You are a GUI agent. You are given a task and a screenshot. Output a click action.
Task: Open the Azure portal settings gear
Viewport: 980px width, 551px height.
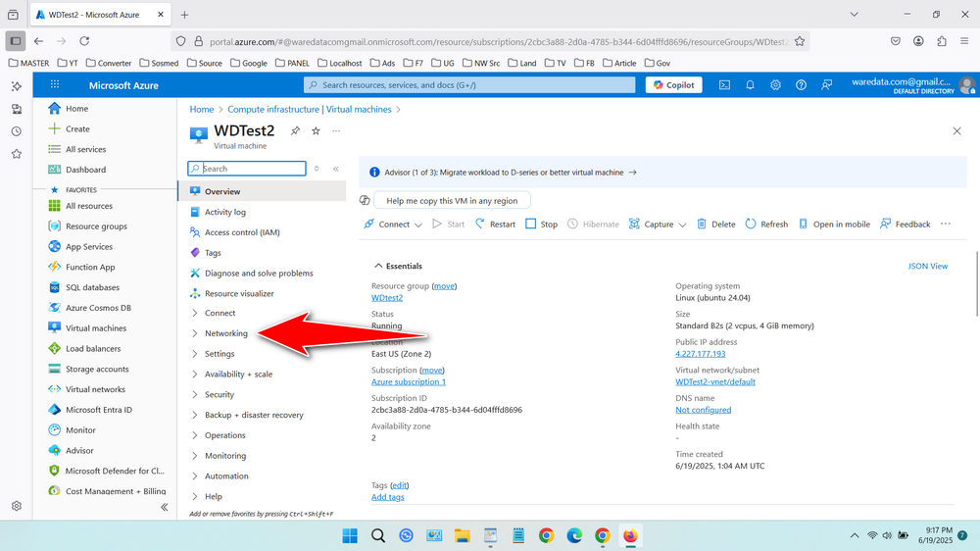pyautogui.click(x=775, y=85)
